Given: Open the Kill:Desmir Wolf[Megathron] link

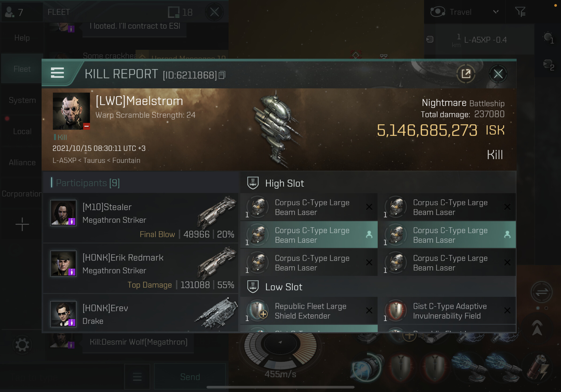Looking at the screenshot, I should (x=138, y=342).
